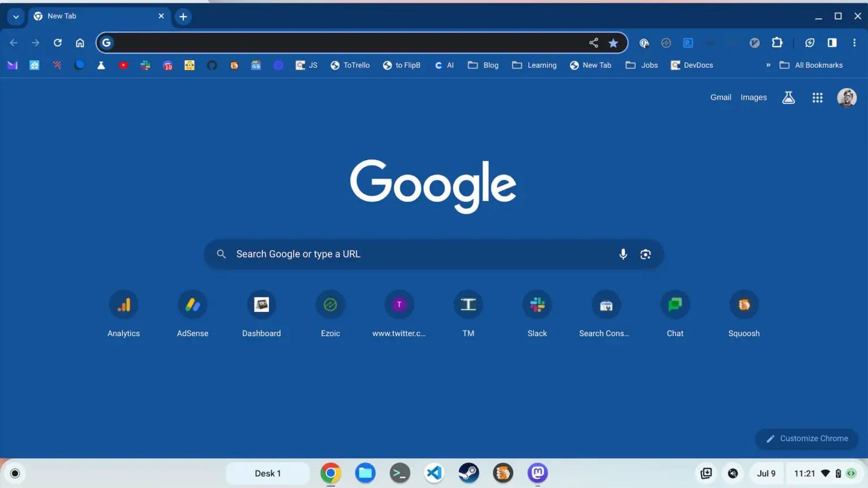This screenshot has height=488, width=868.
Task: Start voice search with microphone icon
Action: [x=623, y=254]
